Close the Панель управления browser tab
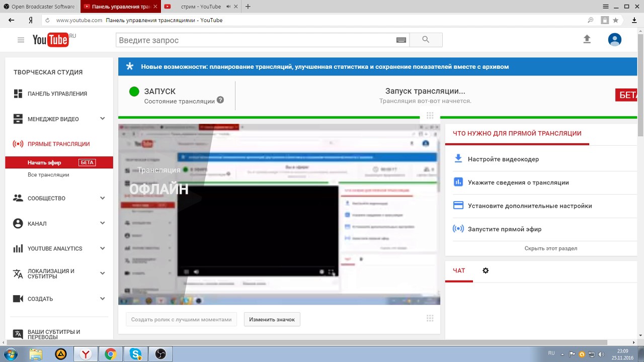This screenshot has width=644, height=362. (154, 7)
